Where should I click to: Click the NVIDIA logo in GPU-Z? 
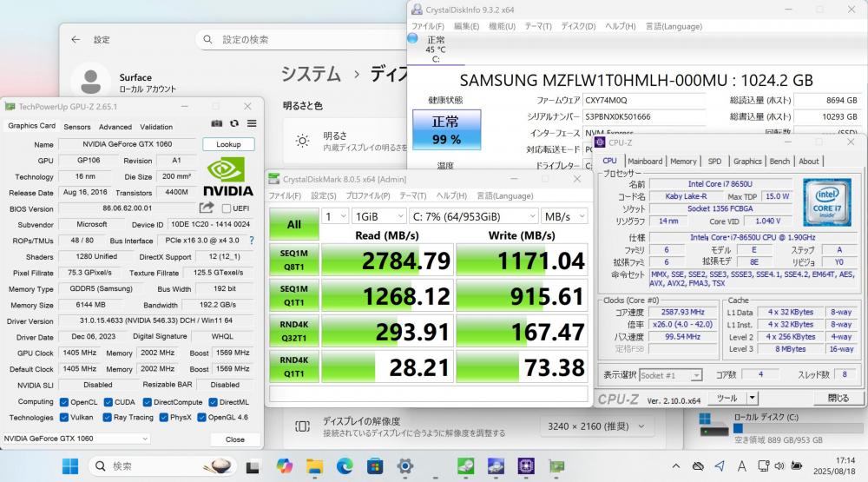click(x=228, y=177)
